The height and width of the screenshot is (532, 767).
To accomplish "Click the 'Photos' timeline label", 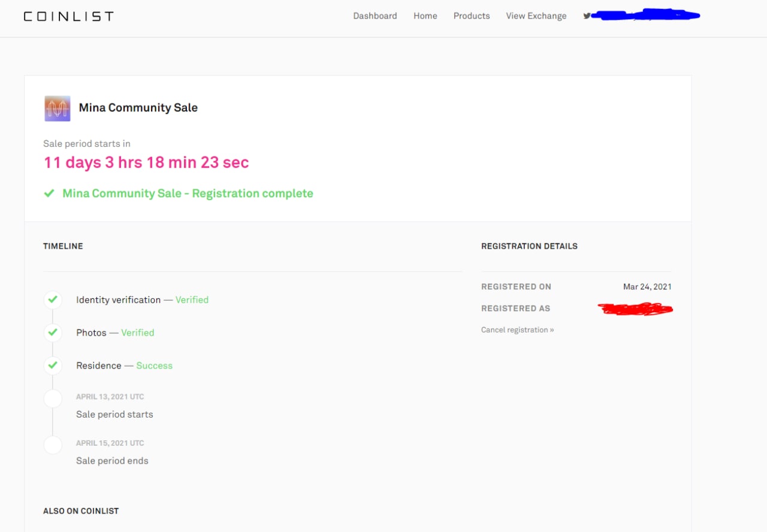I will 91,332.
